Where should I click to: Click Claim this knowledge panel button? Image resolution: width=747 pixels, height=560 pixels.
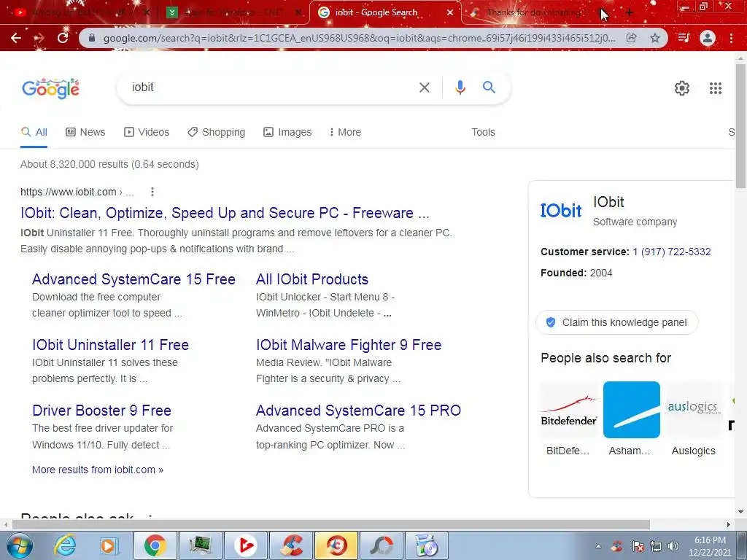[617, 322]
